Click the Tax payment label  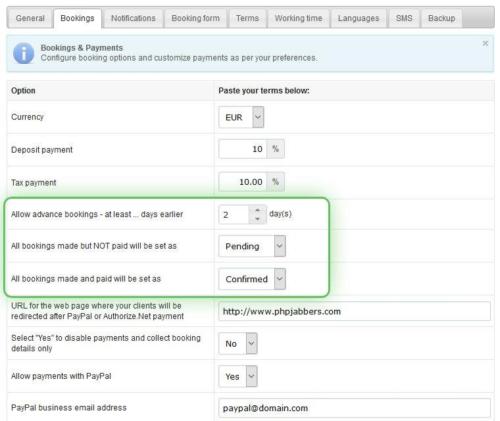(34, 183)
